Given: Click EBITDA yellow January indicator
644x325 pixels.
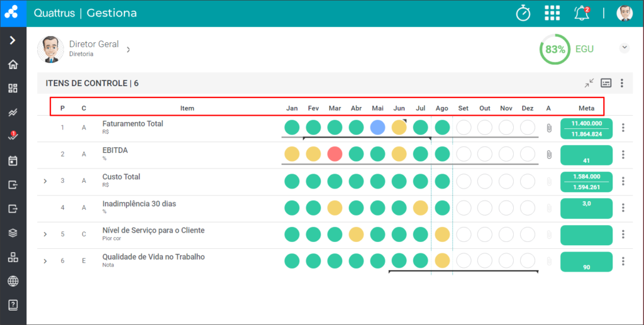Looking at the screenshot, I should (x=292, y=154).
